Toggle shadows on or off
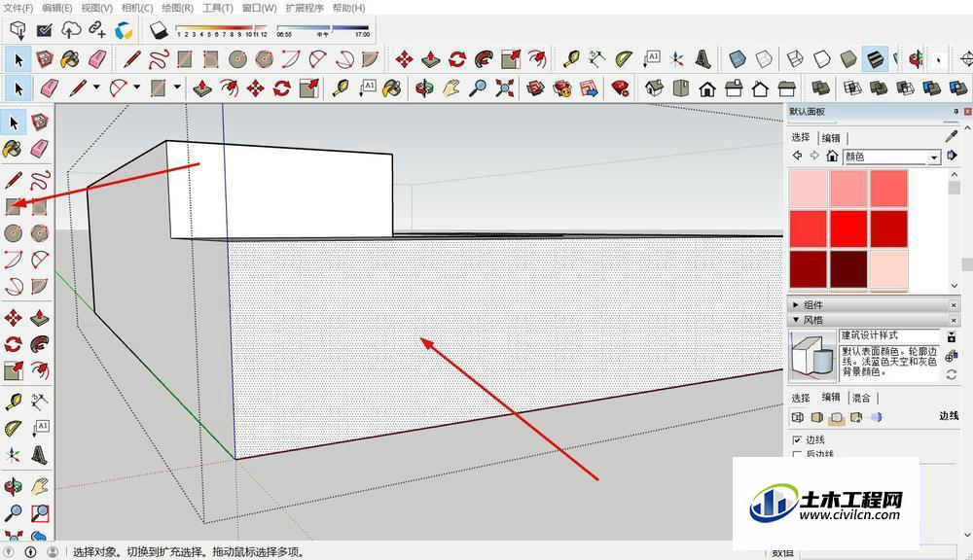 coord(159,30)
